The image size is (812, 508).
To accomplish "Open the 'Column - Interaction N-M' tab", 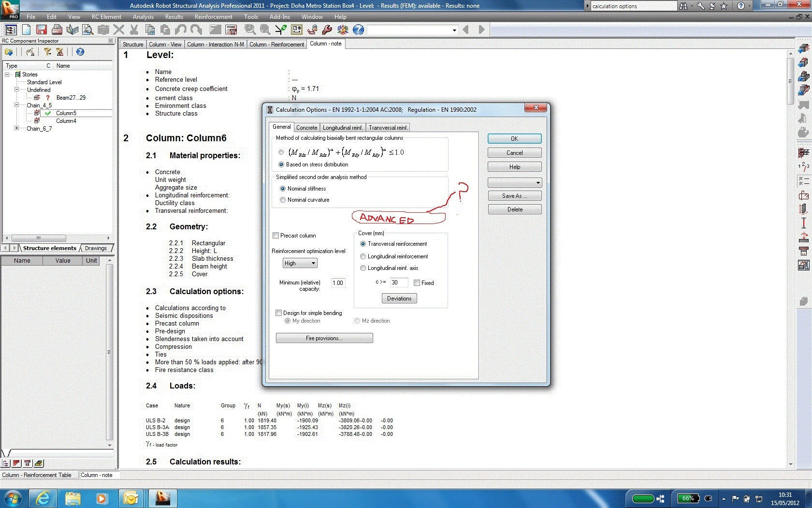I will (x=215, y=45).
